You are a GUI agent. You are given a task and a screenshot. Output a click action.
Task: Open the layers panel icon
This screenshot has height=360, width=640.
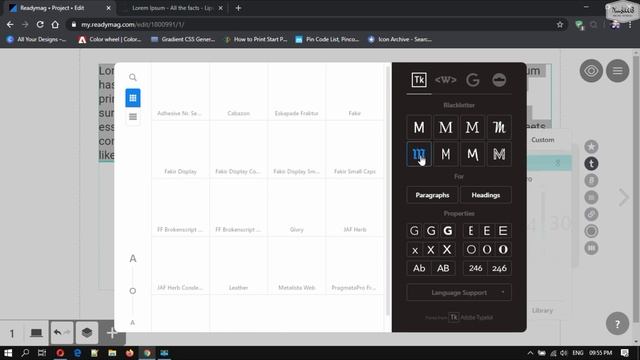pos(87,333)
